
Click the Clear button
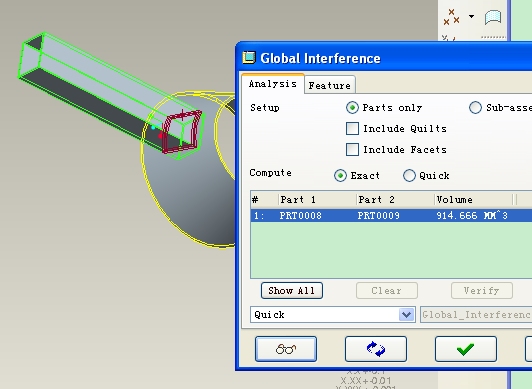[x=387, y=291]
